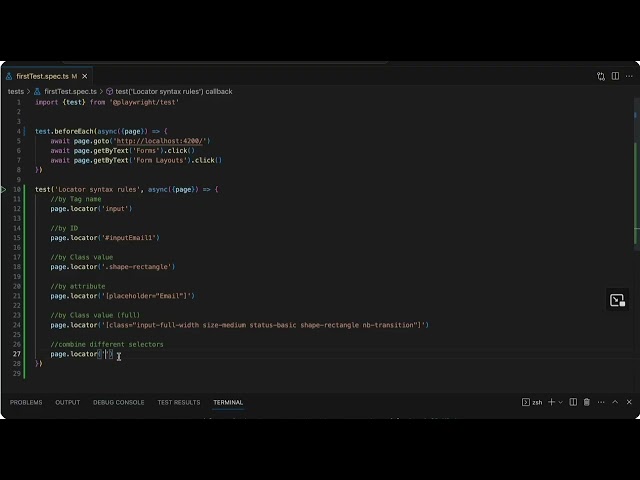
Task: Click the '.shape-rectangle' locator string
Action: tap(136, 267)
